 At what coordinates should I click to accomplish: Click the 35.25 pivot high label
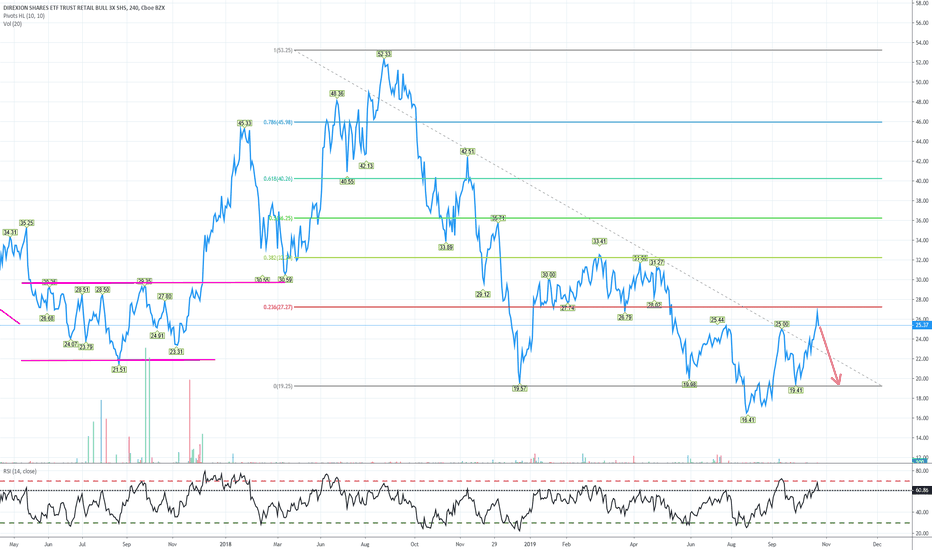point(27,223)
